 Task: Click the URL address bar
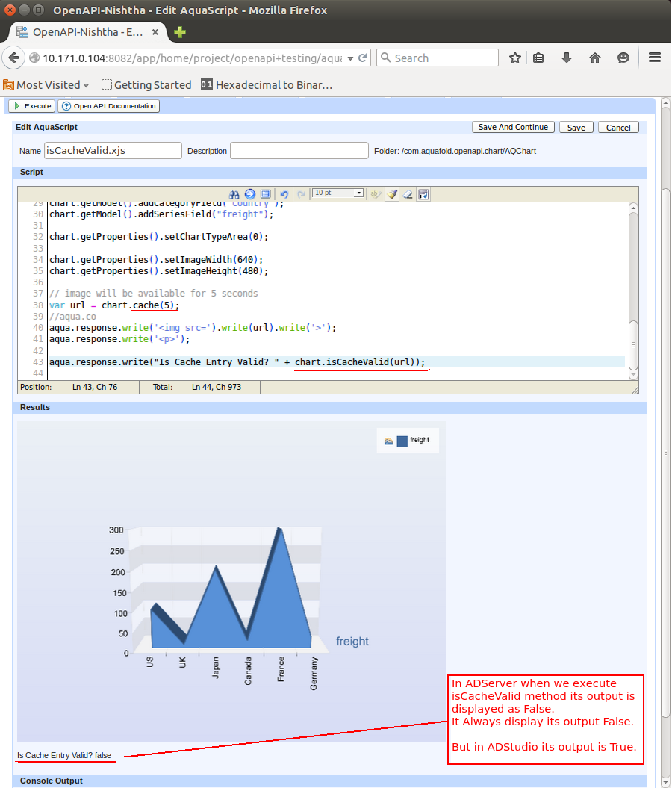point(192,58)
